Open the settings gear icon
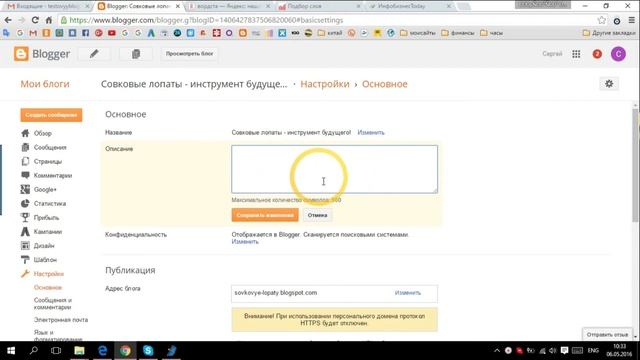The height and width of the screenshot is (360, 640). (x=609, y=84)
